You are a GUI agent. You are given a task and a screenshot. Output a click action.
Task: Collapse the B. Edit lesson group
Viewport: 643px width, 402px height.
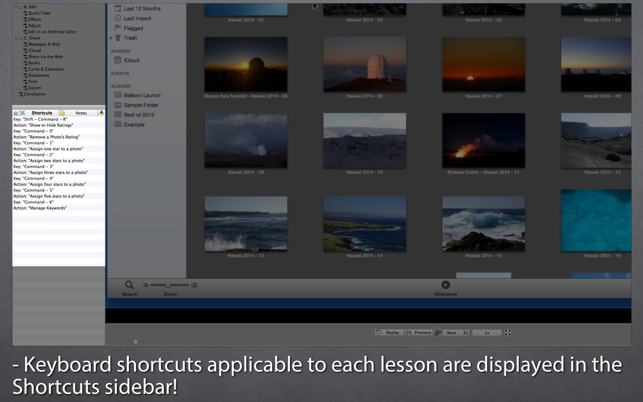[x=16, y=7]
